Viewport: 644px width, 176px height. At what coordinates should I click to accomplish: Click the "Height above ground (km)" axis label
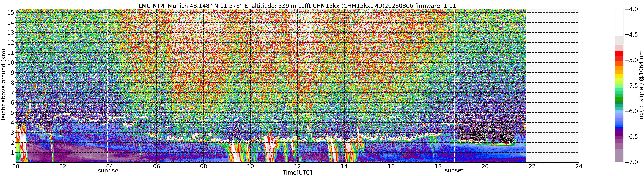coord(3,86)
